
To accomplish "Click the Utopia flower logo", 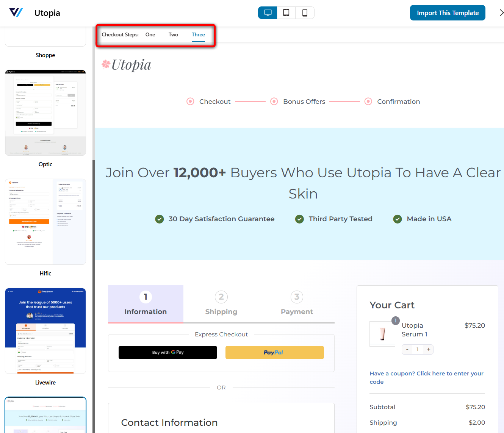I will (x=126, y=65).
